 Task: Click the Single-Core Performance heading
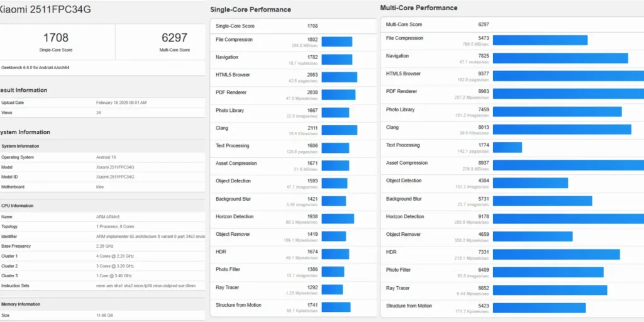pos(250,9)
